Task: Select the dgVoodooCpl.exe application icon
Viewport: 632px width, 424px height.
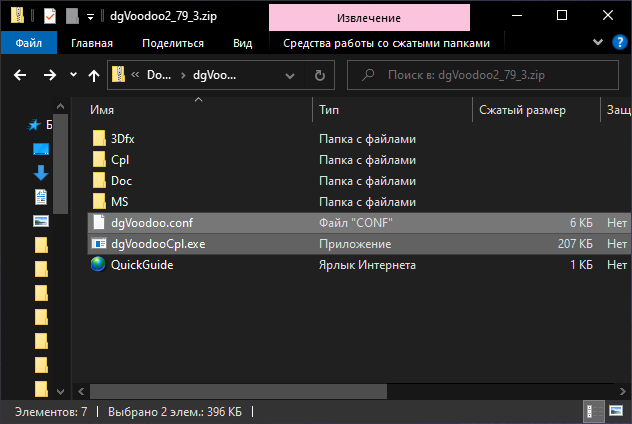Action: (98, 244)
